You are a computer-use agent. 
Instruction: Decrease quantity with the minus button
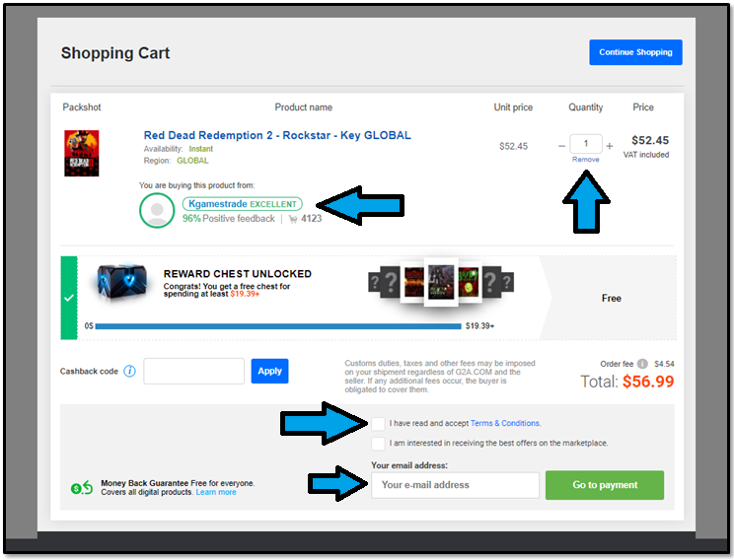(561, 146)
